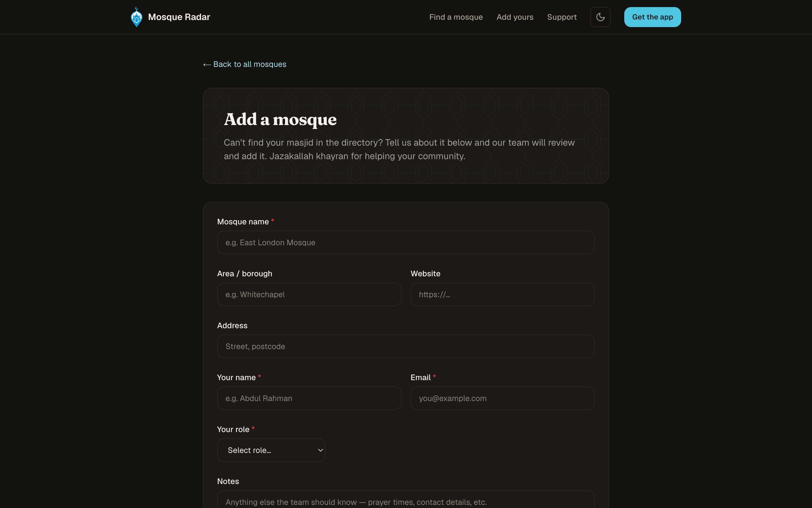
Task: Open the Find a mosque nav item
Action: coord(456,17)
